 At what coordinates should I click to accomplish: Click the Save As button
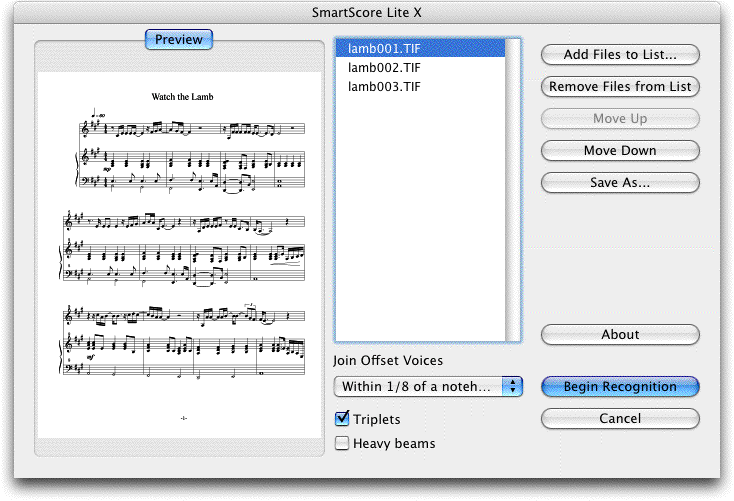pyautogui.click(x=620, y=183)
